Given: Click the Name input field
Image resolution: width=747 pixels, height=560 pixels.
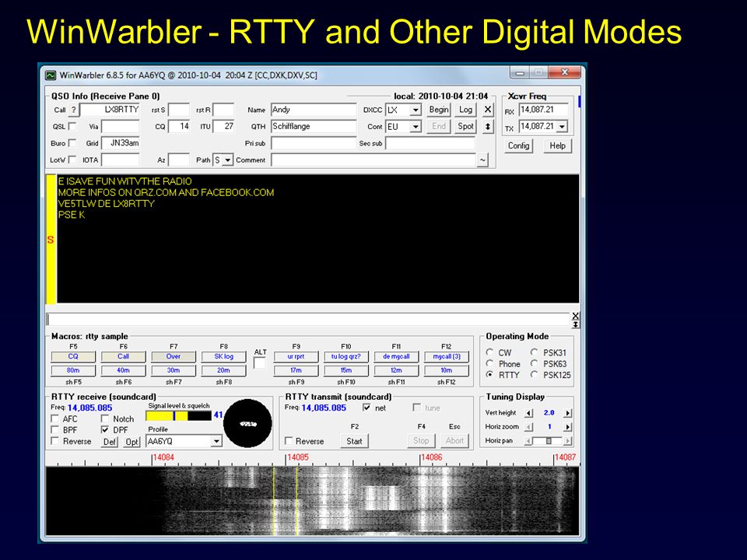Looking at the screenshot, I should (314, 110).
